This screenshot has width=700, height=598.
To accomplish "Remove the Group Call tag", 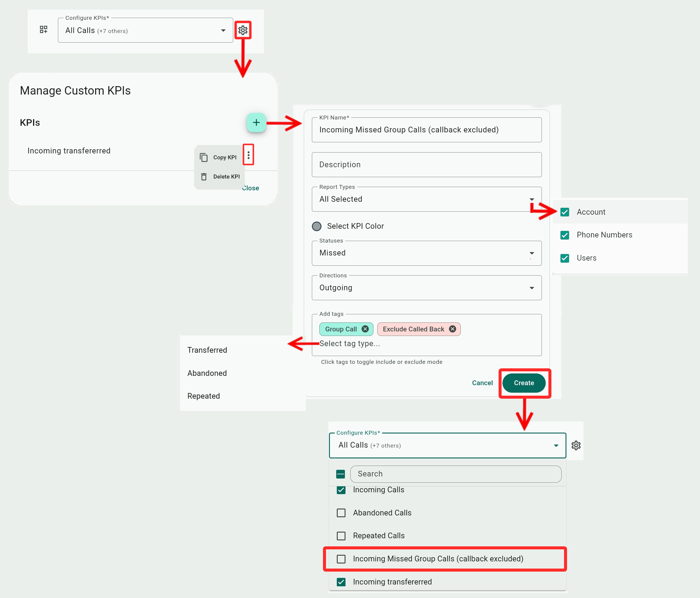I will click(365, 329).
